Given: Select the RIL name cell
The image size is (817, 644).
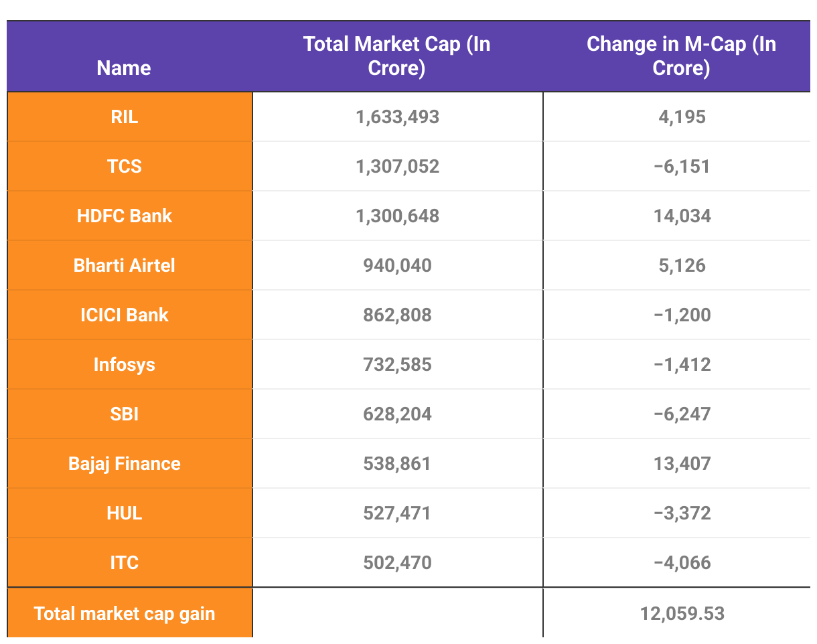Looking at the screenshot, I should (x=125, y=117).
